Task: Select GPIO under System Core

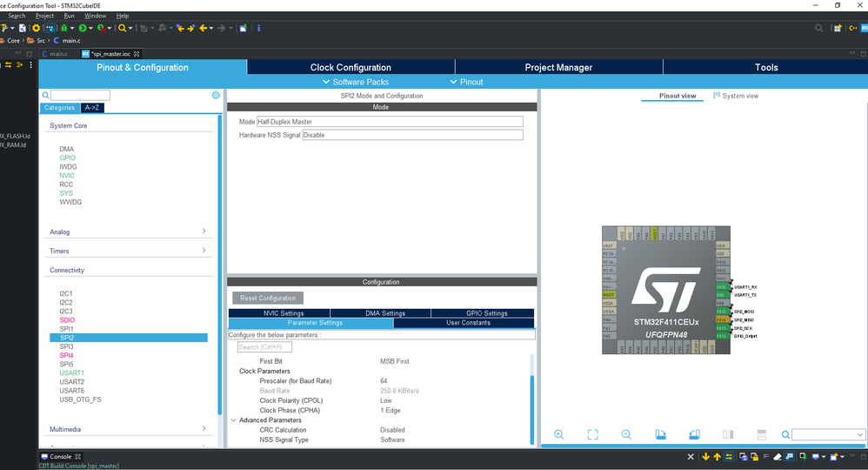Action: (x=68, y=158)
